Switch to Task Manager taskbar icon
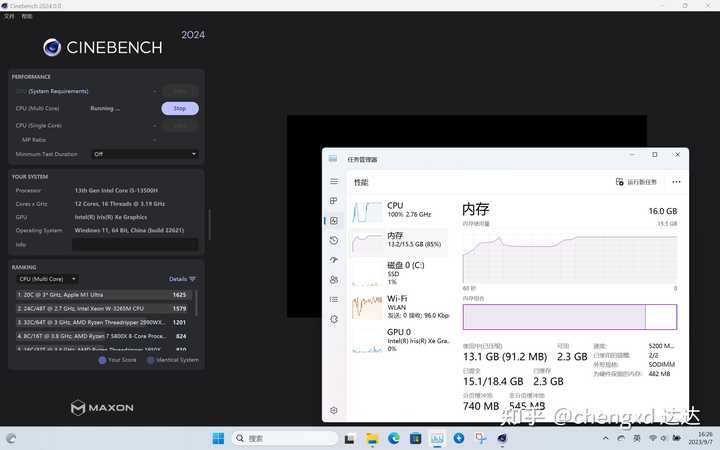The image size is (720, 450). coord(437,439)
